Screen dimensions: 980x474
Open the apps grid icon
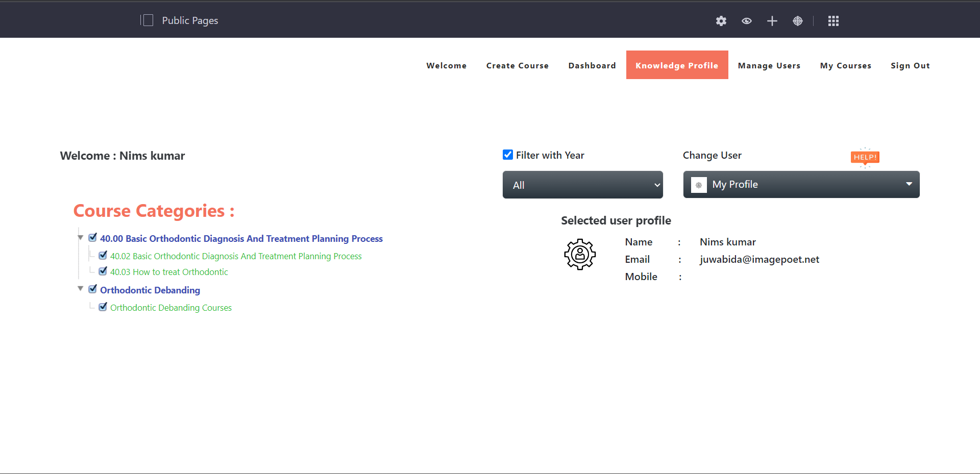[x=833, y=21]
